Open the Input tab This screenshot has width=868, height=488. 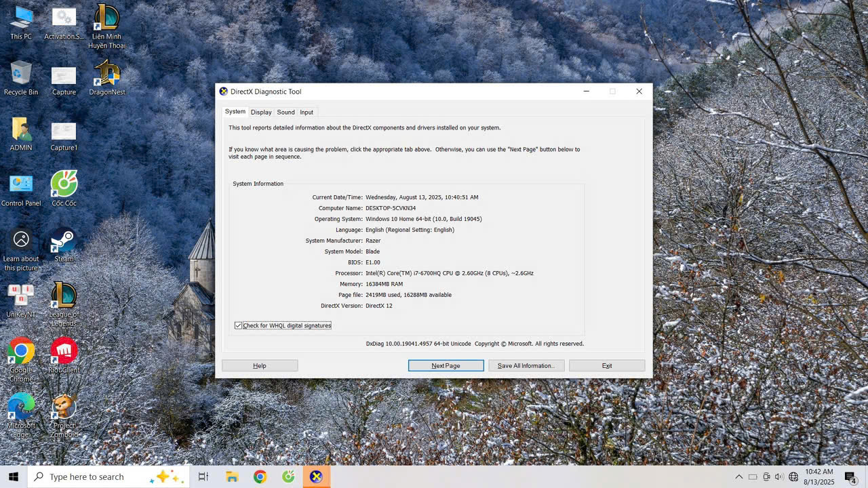coord(307,113)
